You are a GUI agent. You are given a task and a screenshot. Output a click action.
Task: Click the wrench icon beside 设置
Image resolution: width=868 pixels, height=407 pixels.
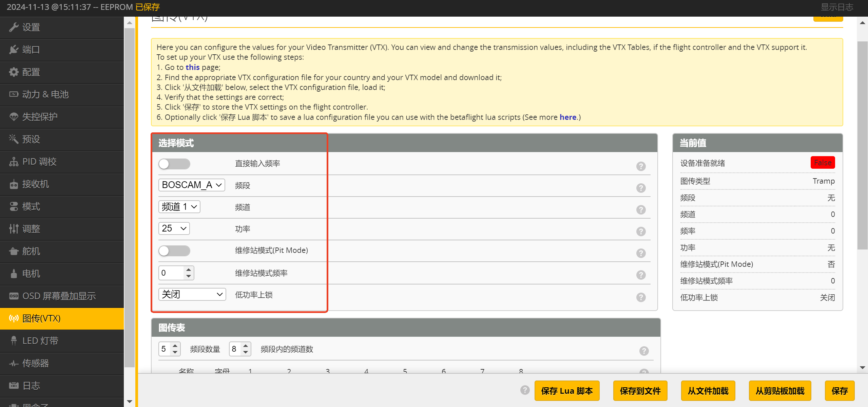pos(14,27)
